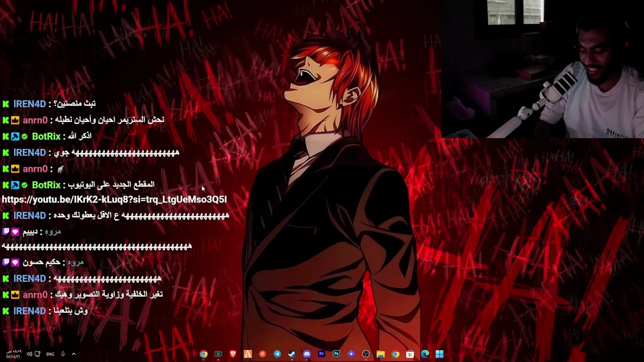Open Steam from the taskbar
This screenshot has width=644, height=362.
coord(292,354)
